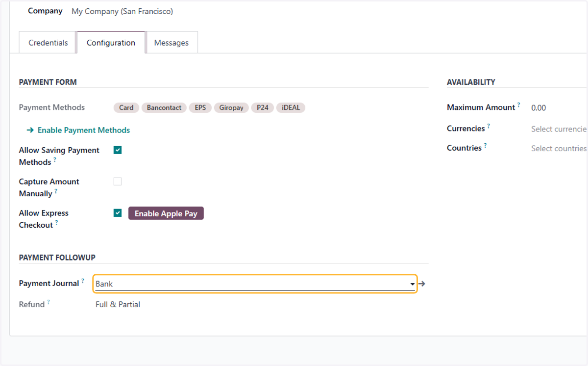Viewport: 588px width, 366px height.
Task: Show help tooltip for Currencies
Action: click(489, 126)
